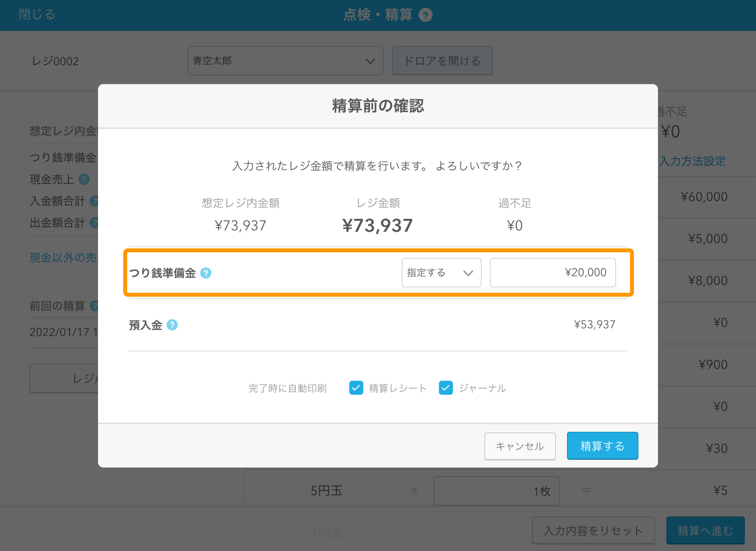Click help icon beside 預入金 label

tap(172, 325)
